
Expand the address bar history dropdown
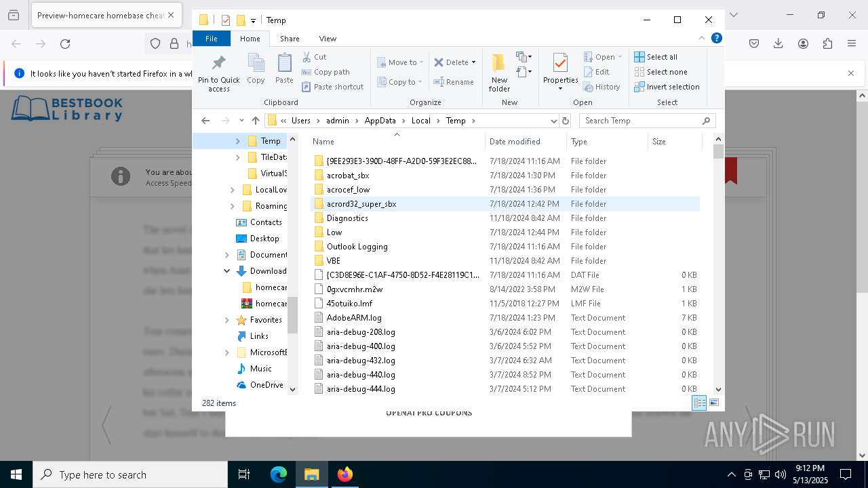pos(553,121)
